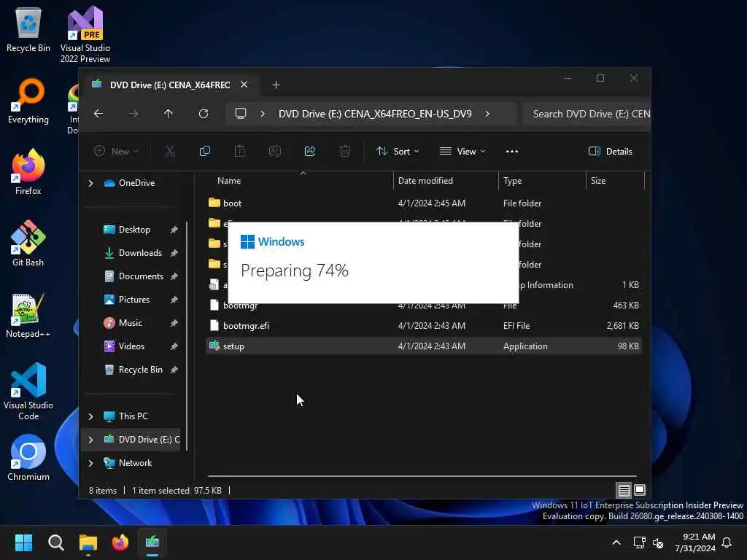Sort by Size column header
The width and height of the screenshot is (747, 560).
point(615,181)
